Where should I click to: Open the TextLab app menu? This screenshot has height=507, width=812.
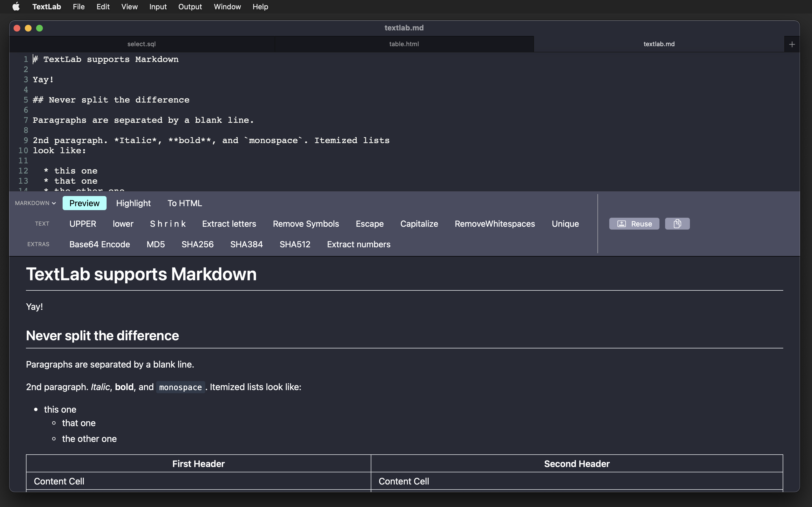coord(47,7)
